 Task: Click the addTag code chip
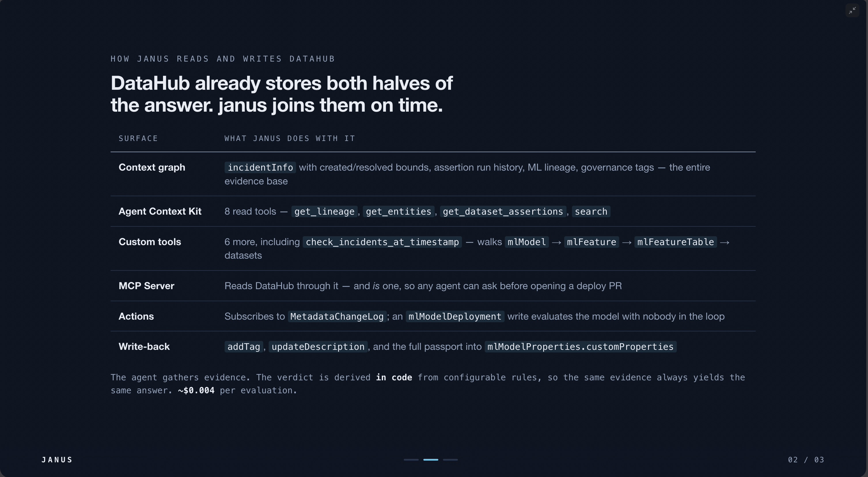244,347
